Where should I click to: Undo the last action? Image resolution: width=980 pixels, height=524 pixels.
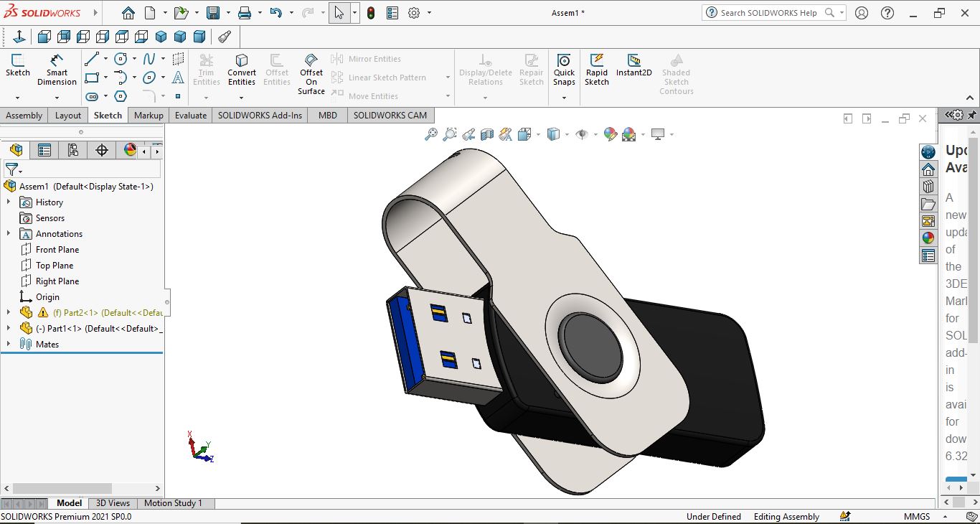(x=275, y=13)
